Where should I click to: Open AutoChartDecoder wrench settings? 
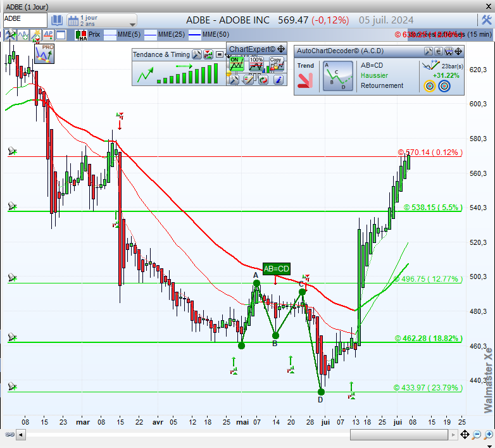(428, 51)
